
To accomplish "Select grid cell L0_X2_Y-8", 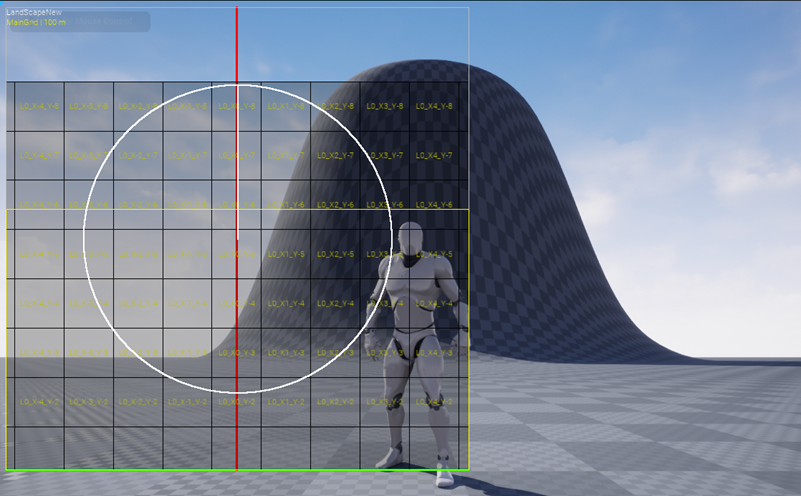I will [336, 106].
